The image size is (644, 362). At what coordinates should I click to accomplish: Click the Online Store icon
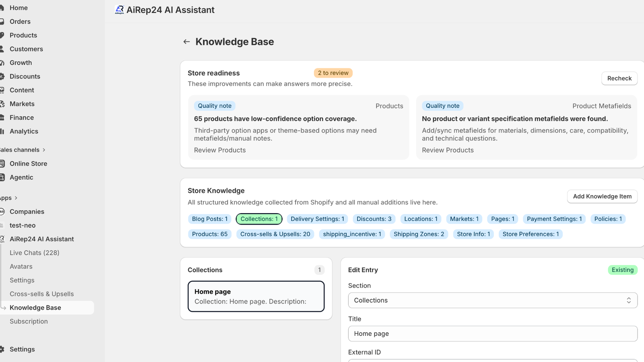tap(2, 164)
